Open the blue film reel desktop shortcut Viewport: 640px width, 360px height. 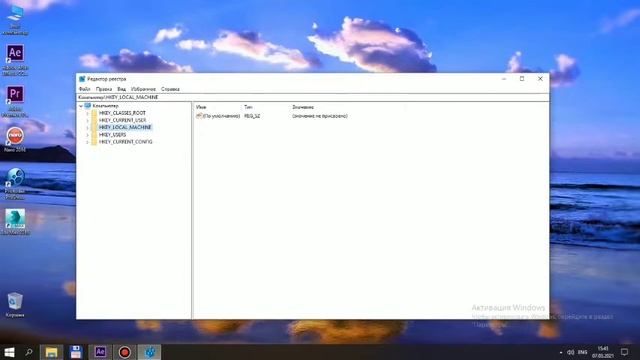click(15, 183)
